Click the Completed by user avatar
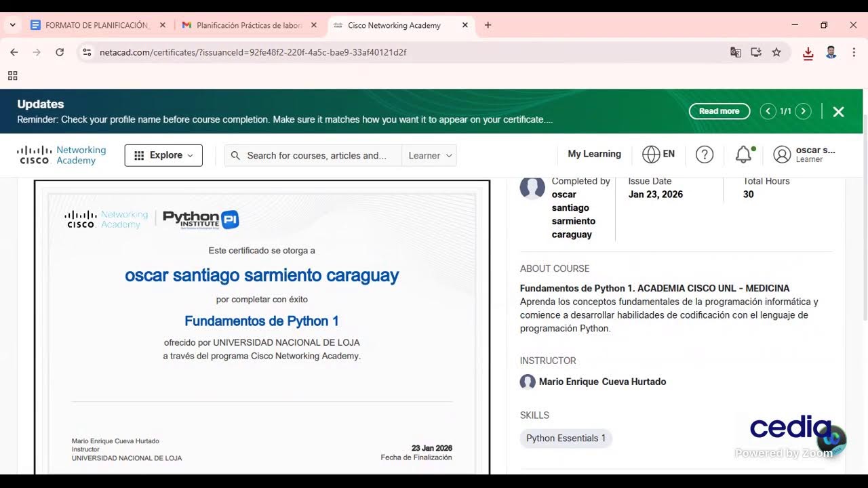Screen dimensions: 868x488 coord(532,188)
